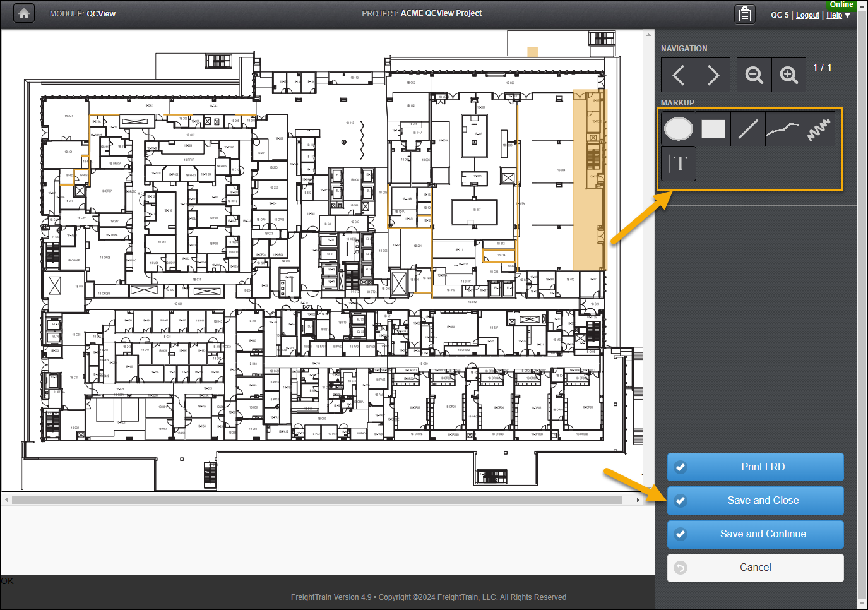This screenshot has height=610, width=868.
Task: Select the freehand scribble markup tool
Action: pos(817,129)
